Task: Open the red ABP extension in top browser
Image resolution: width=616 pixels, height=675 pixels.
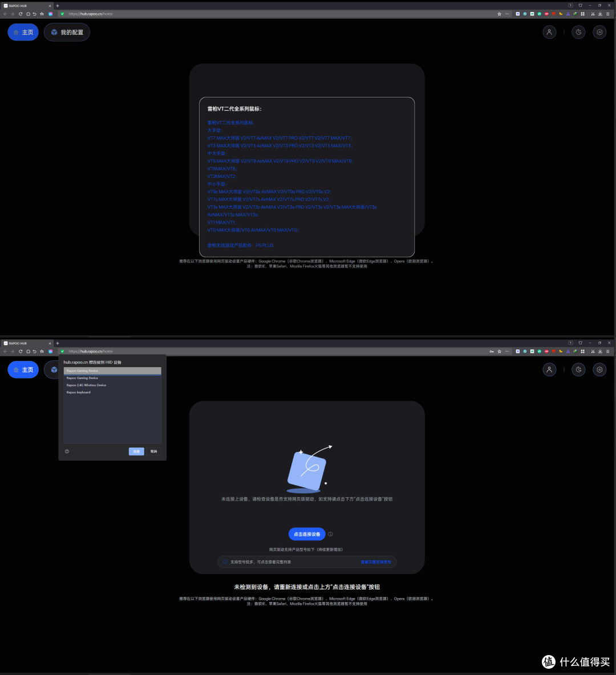Action: [x=546, y=14]
